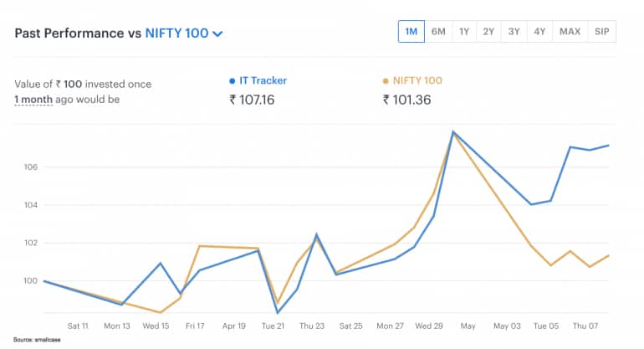
Task: Open the SIP performance tab
Action: 601,32
